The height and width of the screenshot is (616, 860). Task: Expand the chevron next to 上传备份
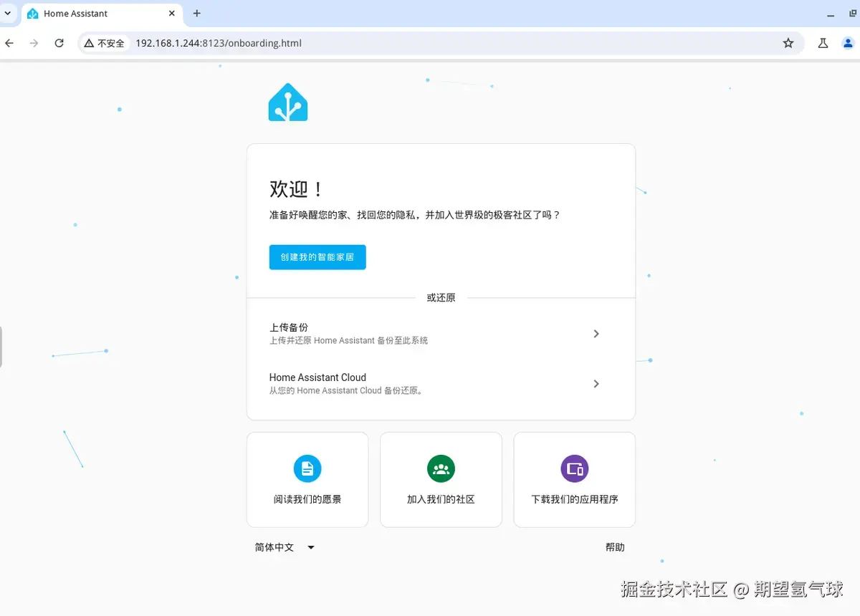[596, 334]
